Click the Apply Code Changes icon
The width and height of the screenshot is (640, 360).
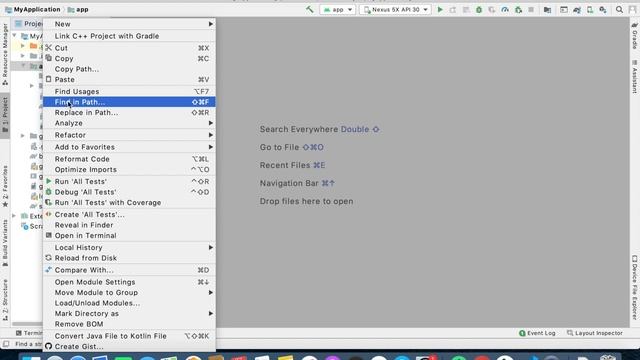[x=466, y=9]
